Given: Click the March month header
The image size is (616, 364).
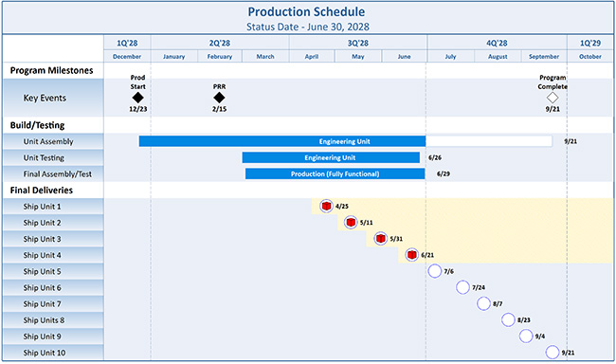Looking at the screenshot, I should coord(265,57).
